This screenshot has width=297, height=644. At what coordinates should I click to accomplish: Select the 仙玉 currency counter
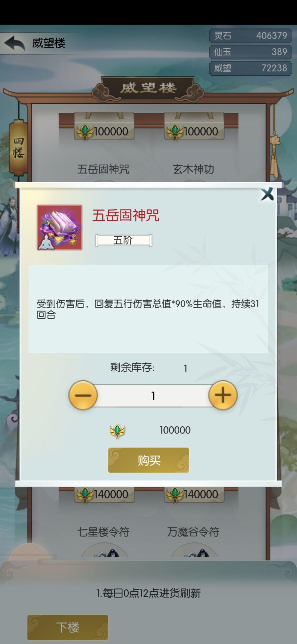[250, 52]
